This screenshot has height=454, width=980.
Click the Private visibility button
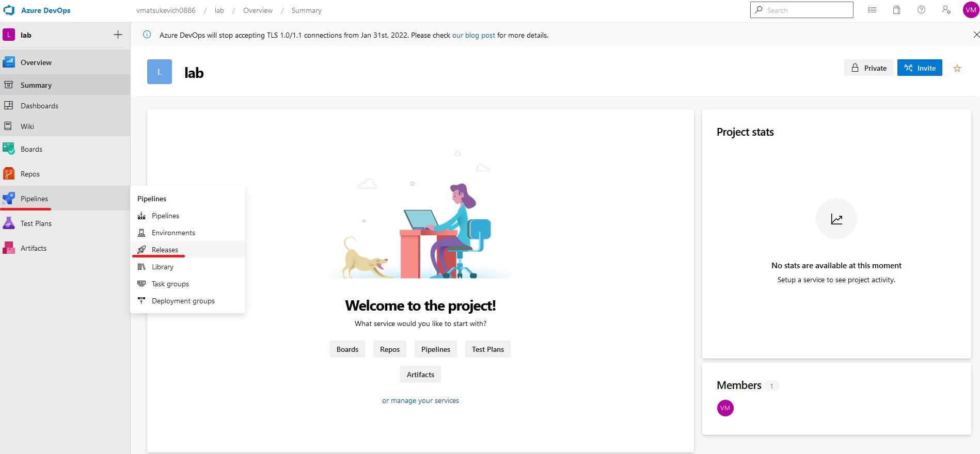point(868,68)
